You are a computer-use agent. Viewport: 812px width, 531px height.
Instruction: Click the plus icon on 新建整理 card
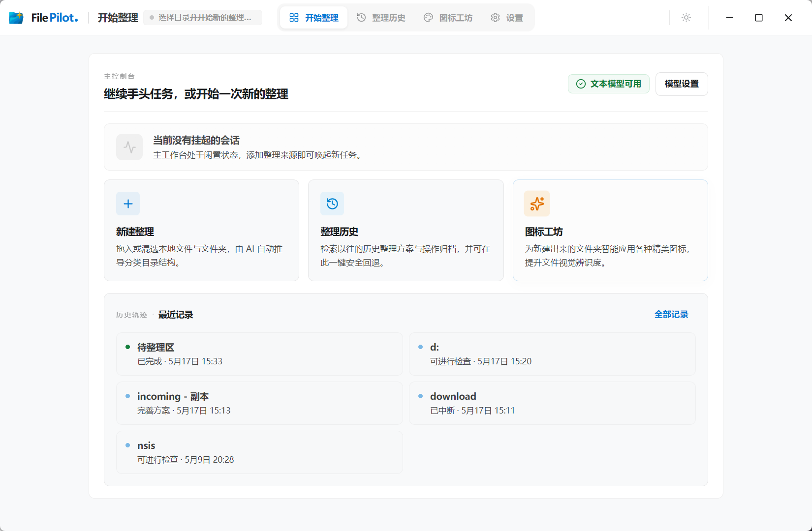128,204
